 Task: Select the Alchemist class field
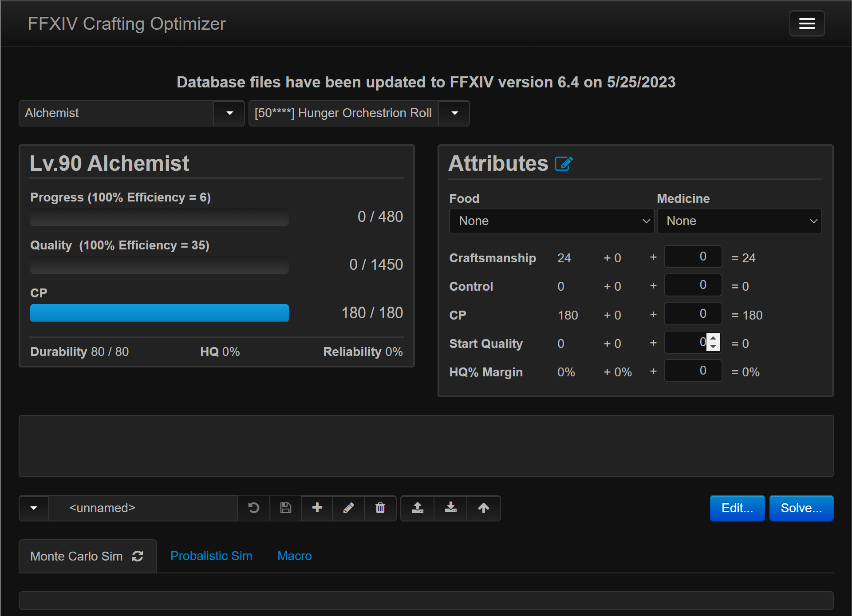(x=116, y=113)
